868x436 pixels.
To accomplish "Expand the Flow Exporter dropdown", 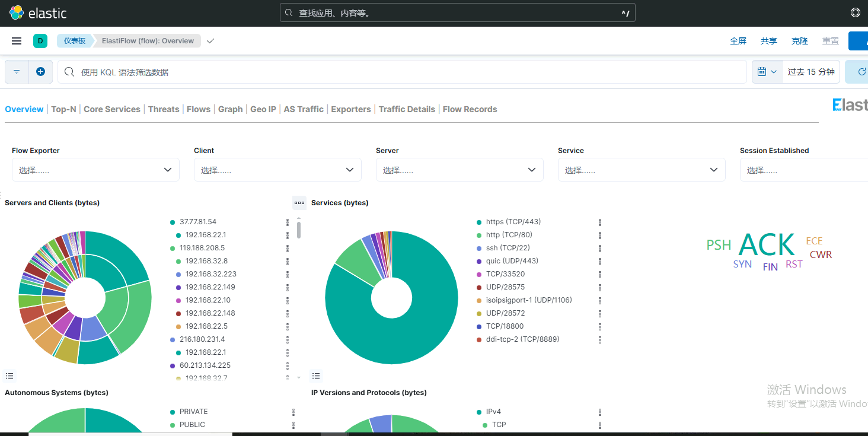I will tap(95, 170).
